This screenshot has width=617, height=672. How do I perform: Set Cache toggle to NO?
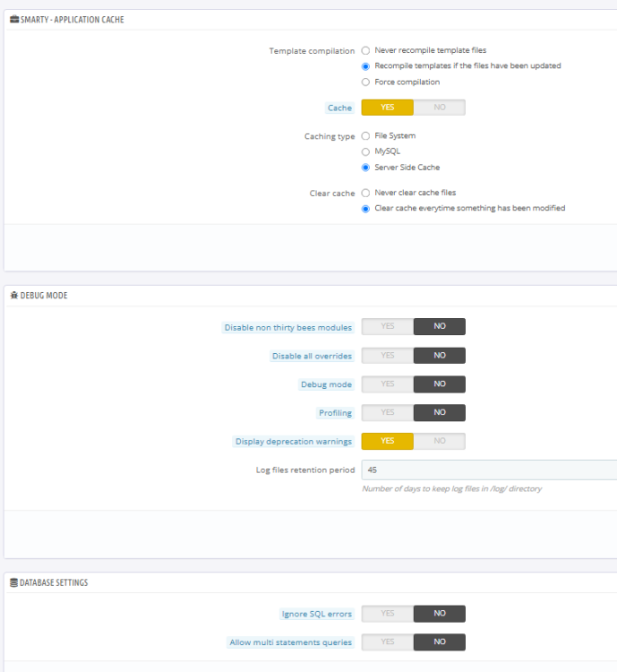pos(439,108)
